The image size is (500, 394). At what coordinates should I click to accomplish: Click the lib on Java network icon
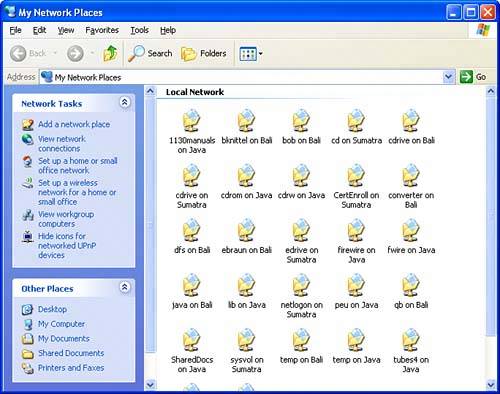tap(246, 286)
